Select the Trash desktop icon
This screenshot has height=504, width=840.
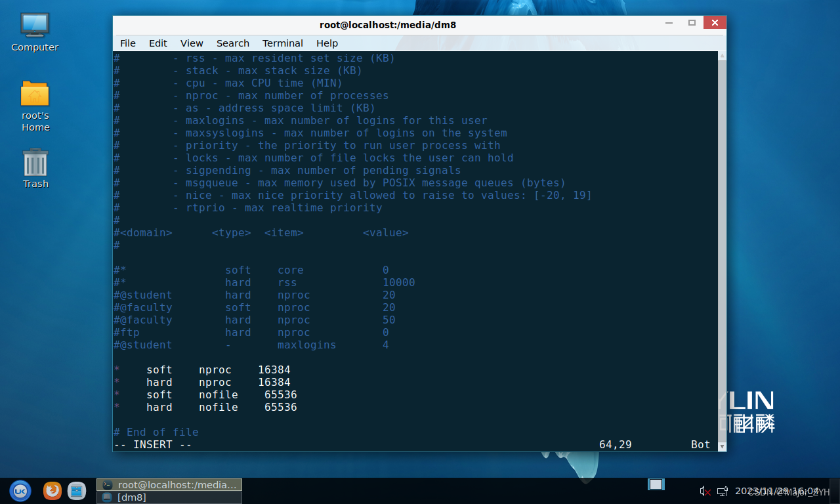35,169
